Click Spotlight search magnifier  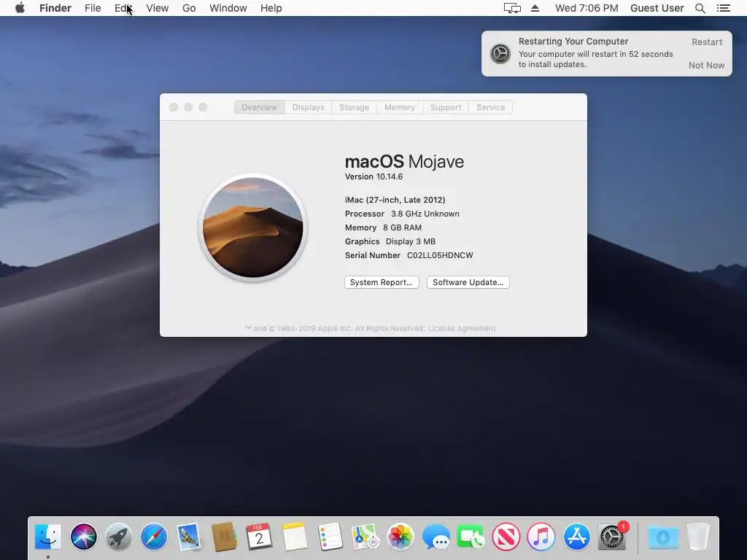point(700,8)
